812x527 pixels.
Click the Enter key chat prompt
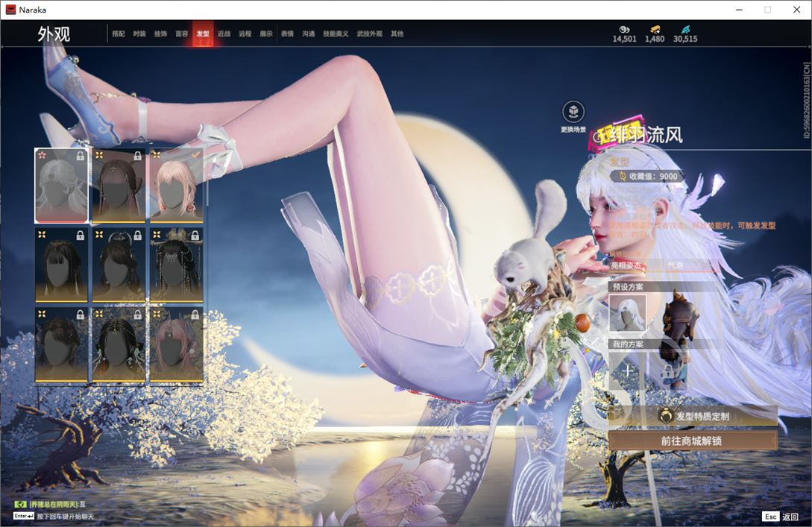click(54, 516)
